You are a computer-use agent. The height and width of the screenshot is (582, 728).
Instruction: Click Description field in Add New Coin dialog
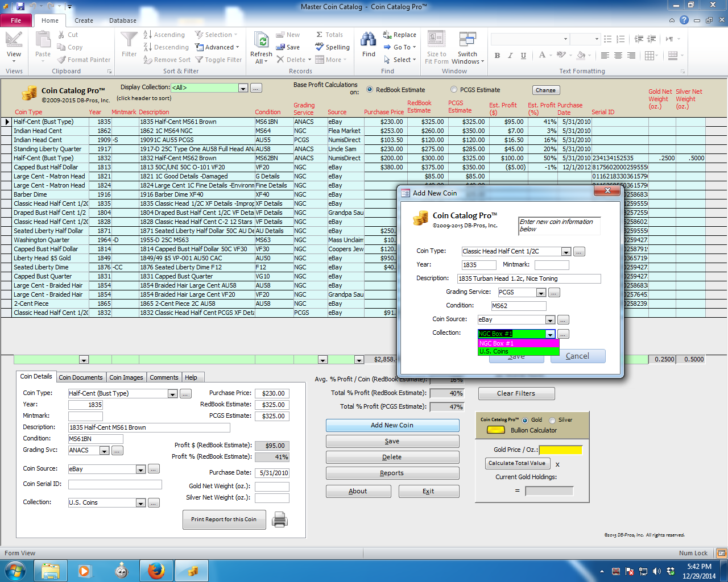click(529, 278)
